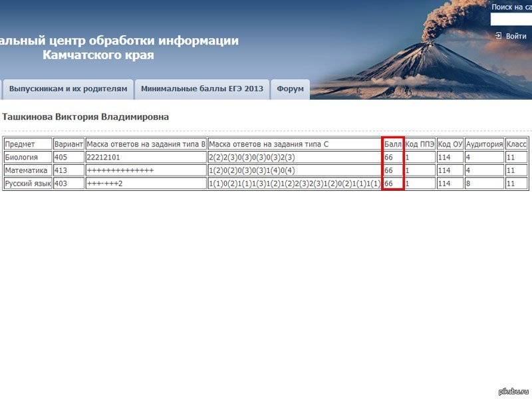Open the Форум tab
This screenshot has width=532, height=399.
coord(290,89)
